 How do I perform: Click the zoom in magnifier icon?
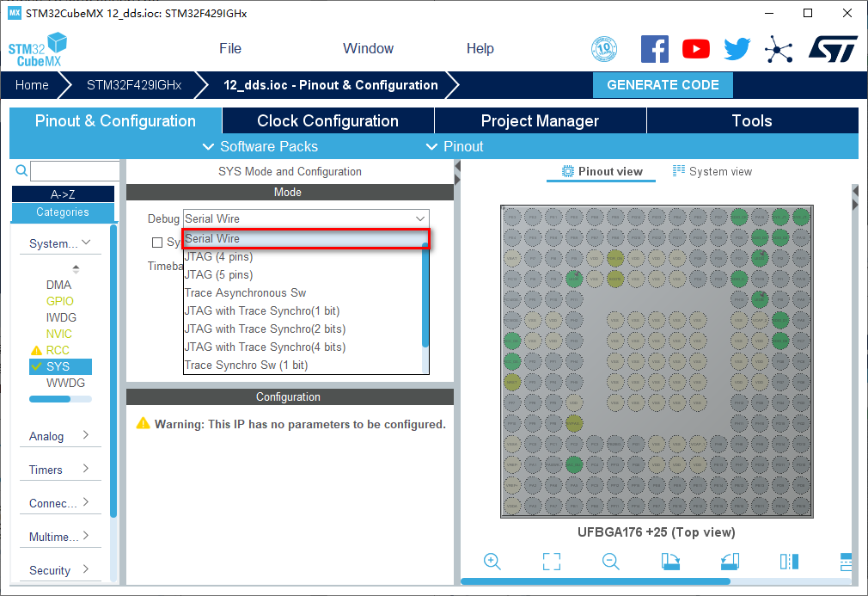(x=492, y=562)
